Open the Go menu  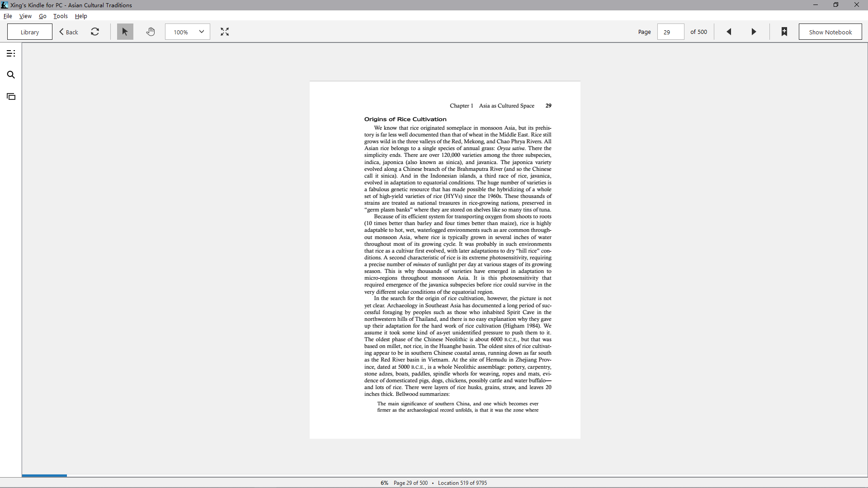42,16
